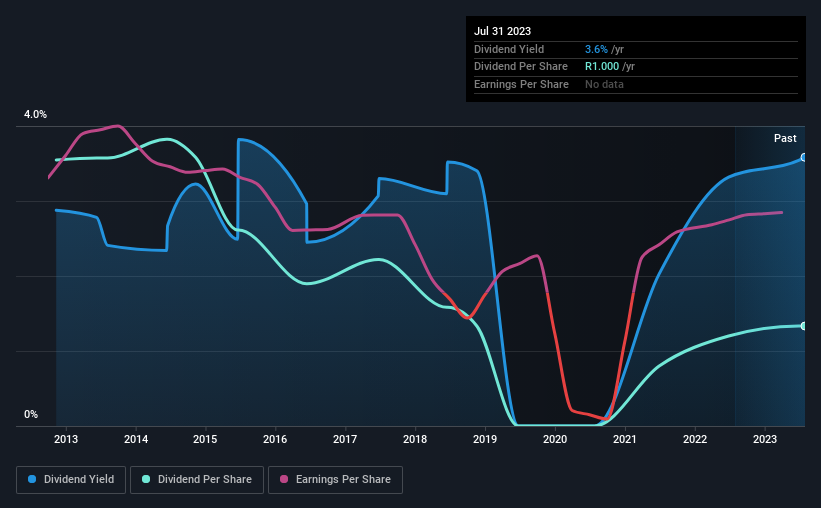Screen dimensions: 821x508
Task: Click the 'Dividend Yield' tooltip row label
Action: 509,49
